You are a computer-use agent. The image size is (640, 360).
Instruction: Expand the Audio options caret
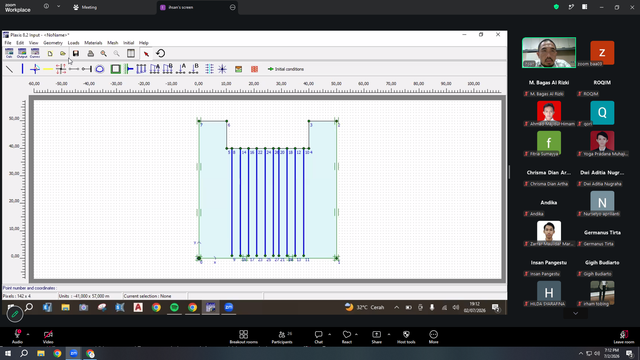pos(28,334)
